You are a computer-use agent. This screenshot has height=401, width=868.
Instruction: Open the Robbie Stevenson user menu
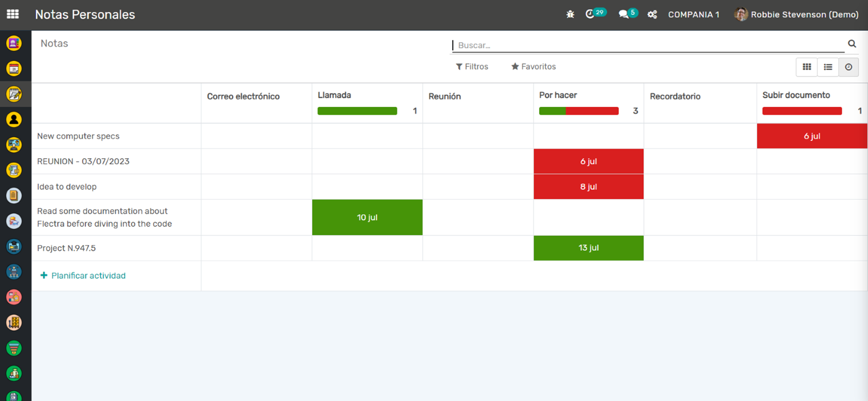pos(797,15)
